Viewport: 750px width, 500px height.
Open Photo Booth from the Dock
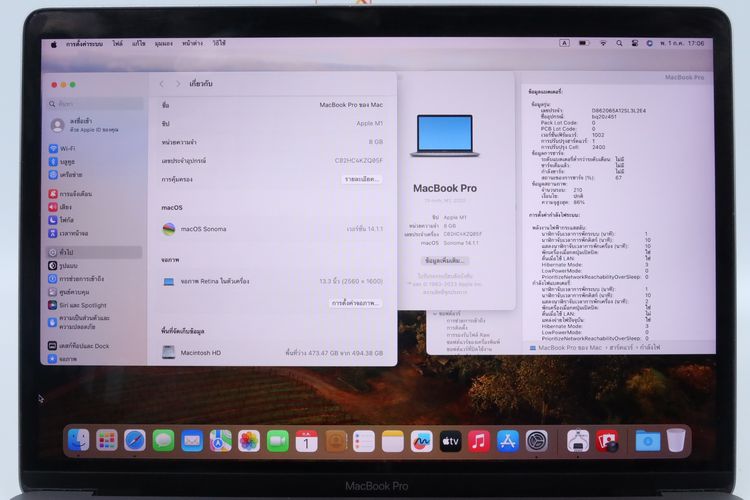tap(607, 441)
